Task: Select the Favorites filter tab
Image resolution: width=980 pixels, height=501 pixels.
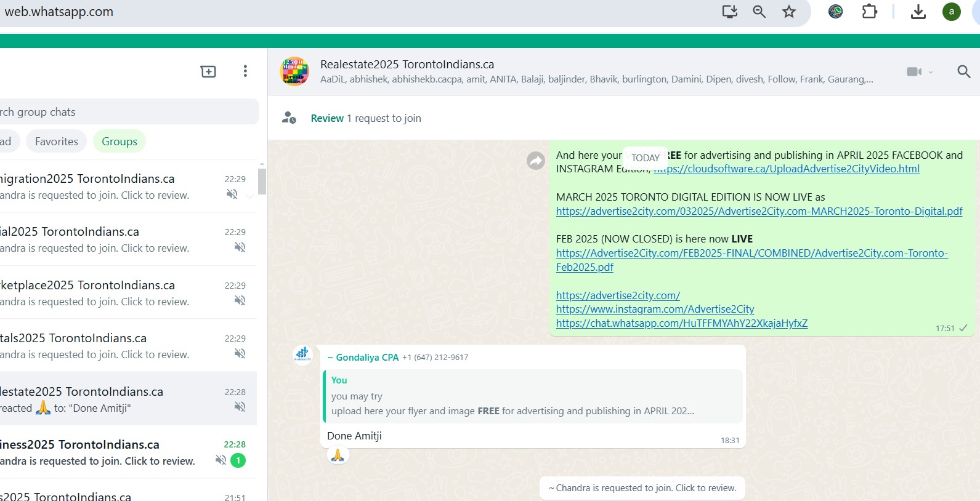Action: click(x=57, y=142)
